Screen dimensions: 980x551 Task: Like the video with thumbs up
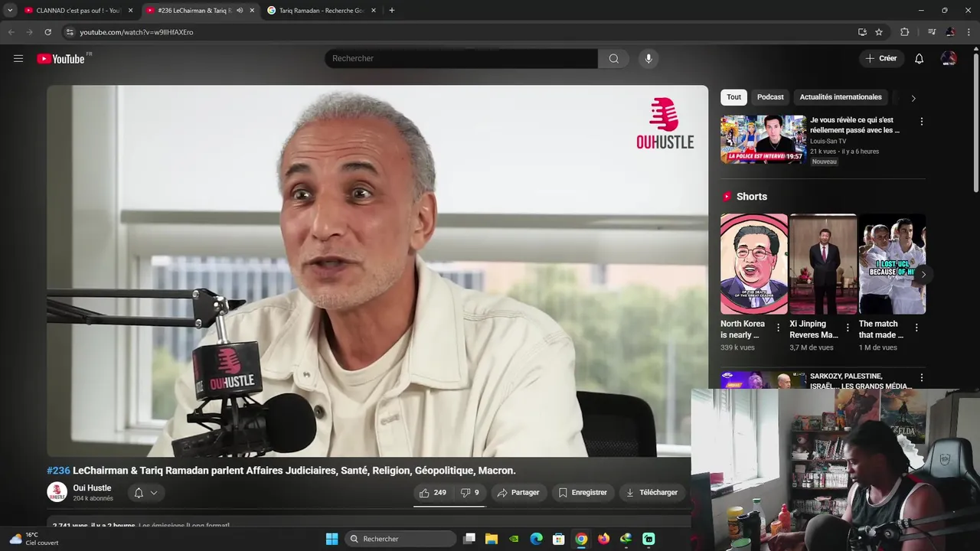pos(433,492)
